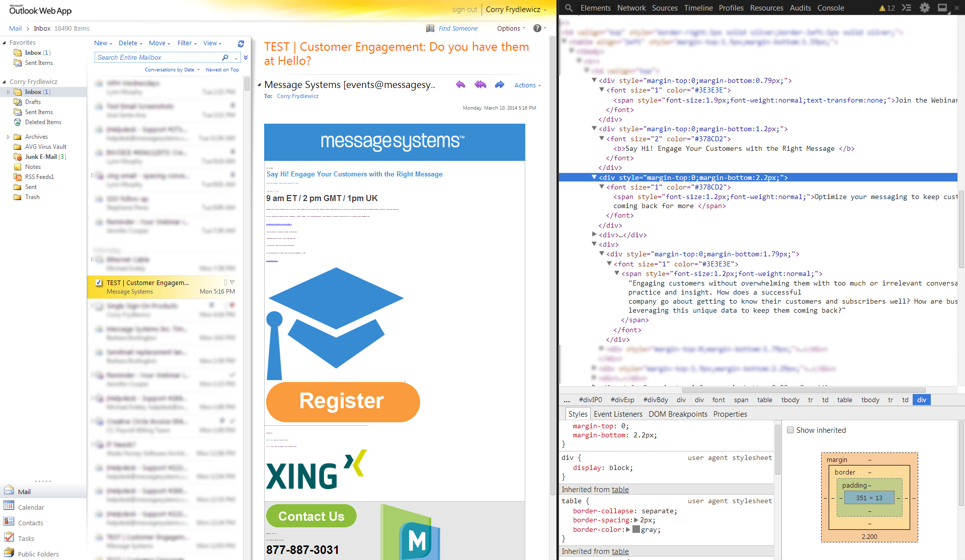Click the DevTools dock-side icon
The width and height of the screenshot is (965, 560).
tap(942, 8)
